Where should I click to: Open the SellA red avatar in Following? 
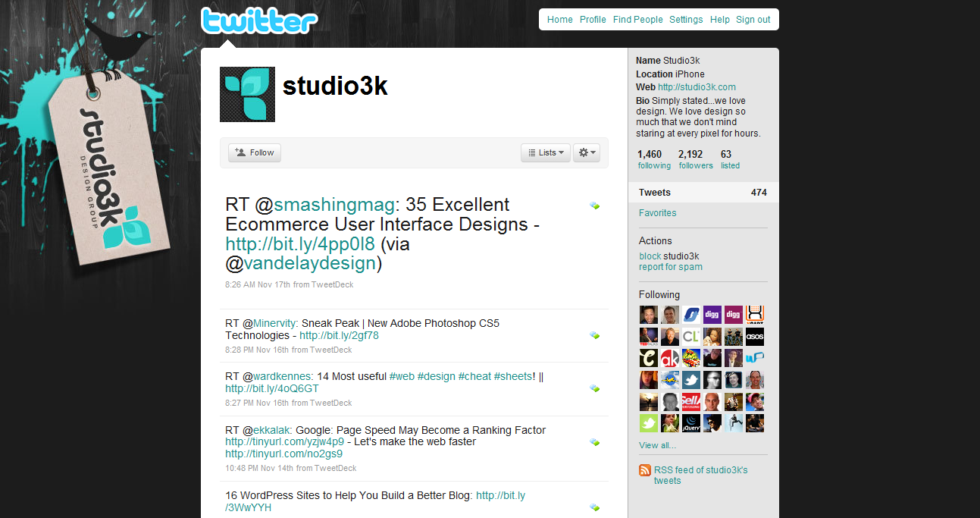pyautogui.click(x=691, y=401)
